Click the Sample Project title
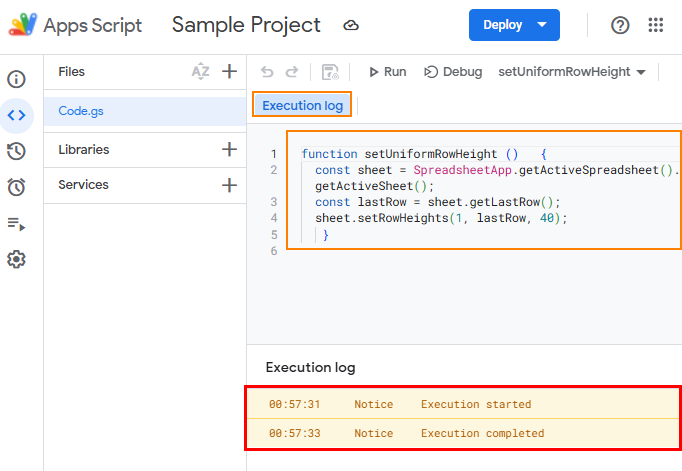The width and height of the screenshot is (682, 471). (246, 25)
